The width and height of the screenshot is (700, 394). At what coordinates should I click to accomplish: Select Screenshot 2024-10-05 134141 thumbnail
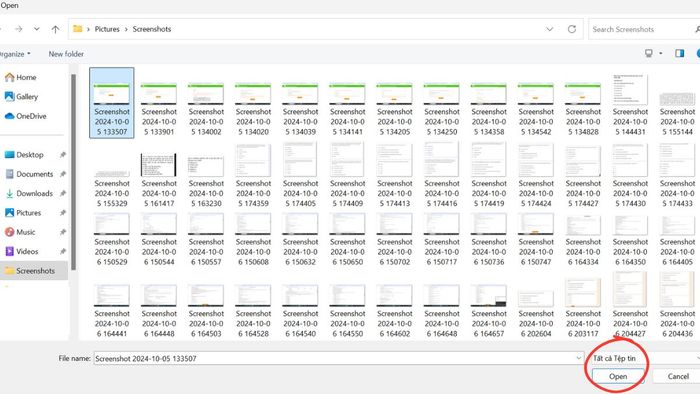tap(347, 94)
